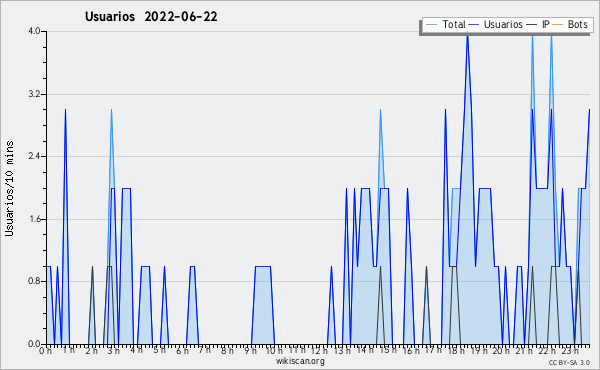600x370 pixels.
Task: Click the y-axis value '3.2'
Action: coord(34,94)
